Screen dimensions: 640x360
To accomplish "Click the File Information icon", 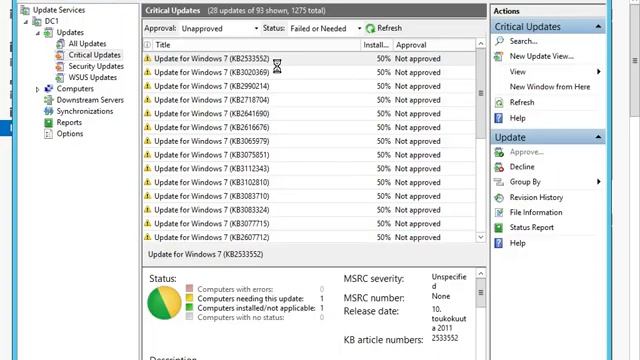I will pos(499,212).
